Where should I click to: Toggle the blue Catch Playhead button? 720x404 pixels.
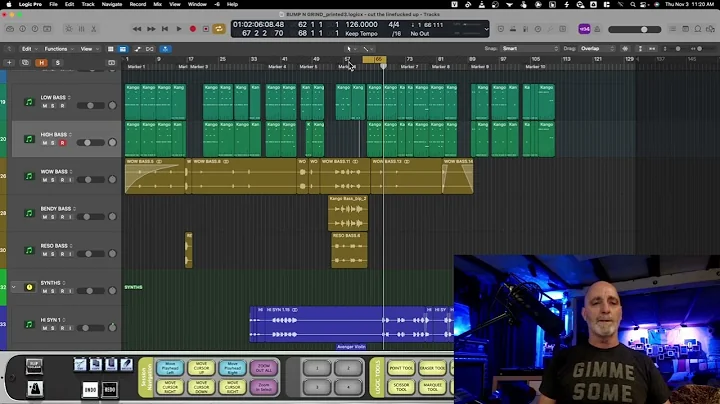point(165,49)
